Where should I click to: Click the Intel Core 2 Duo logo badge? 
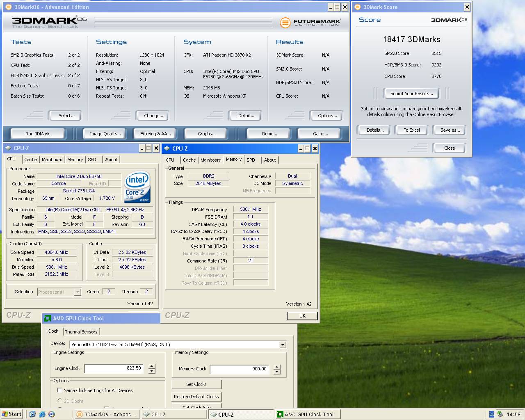point(137,187)
